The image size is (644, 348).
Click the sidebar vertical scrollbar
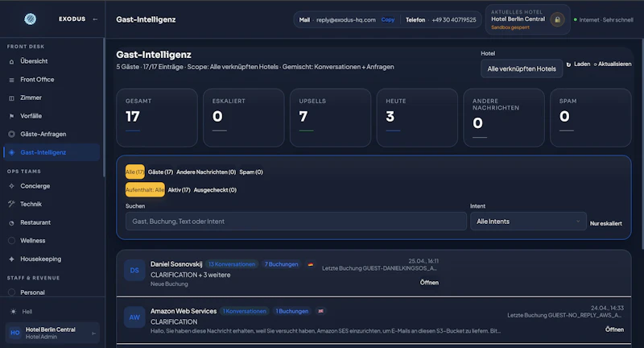point(104,108)
